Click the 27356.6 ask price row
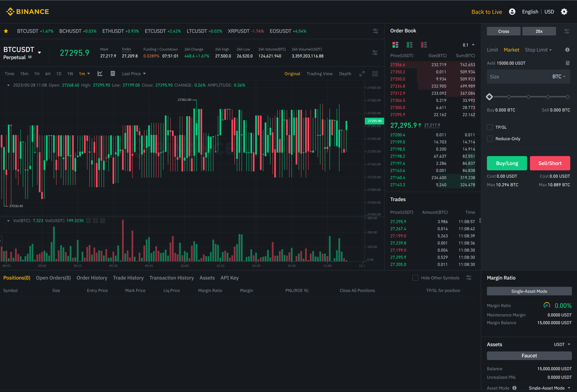This screenshot has width=577, height=392. (x=432, y=65)
